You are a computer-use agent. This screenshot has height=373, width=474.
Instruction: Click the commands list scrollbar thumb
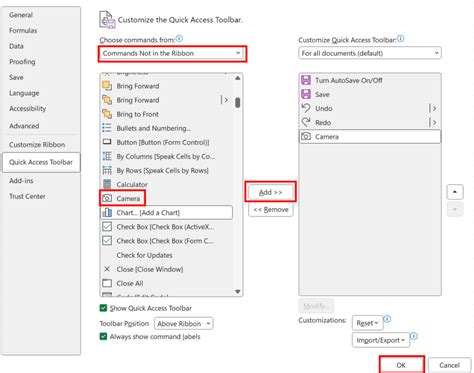click(x=238, y=103)
